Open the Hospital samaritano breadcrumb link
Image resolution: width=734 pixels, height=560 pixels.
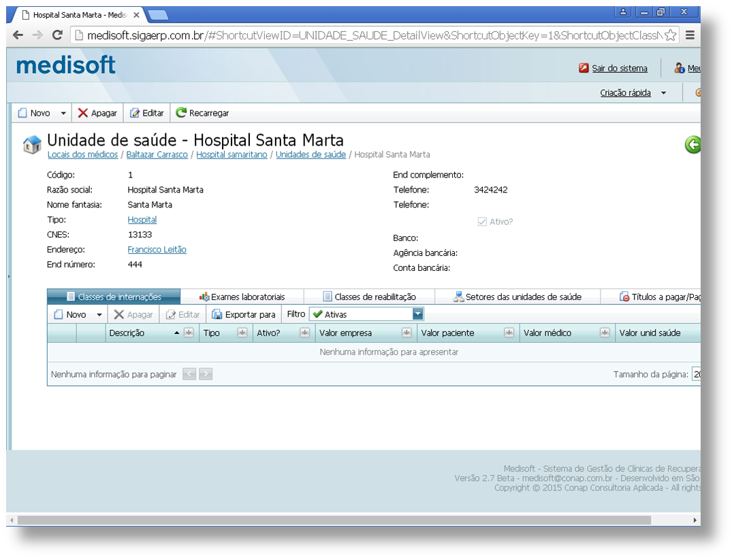pyautogui.click(x=232, y=154)
